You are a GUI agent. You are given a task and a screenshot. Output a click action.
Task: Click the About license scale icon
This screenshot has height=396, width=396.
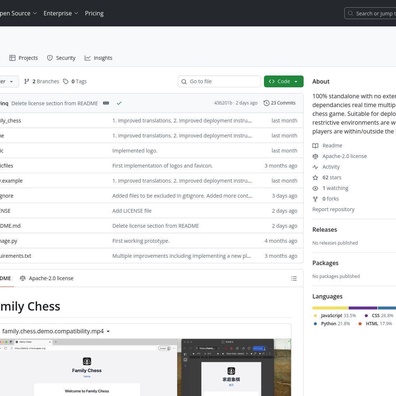315,156
